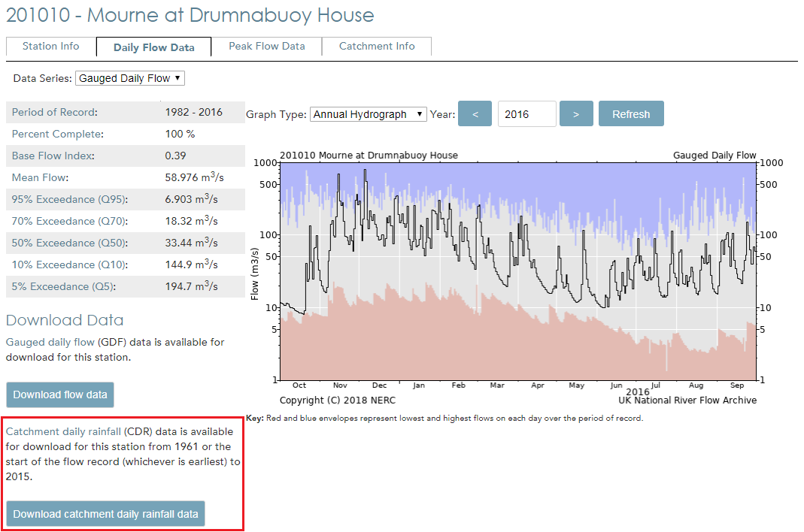Click the Download flow data button
Image resolution: width=804 pixels, height=532 pixels.
(60, 394)
